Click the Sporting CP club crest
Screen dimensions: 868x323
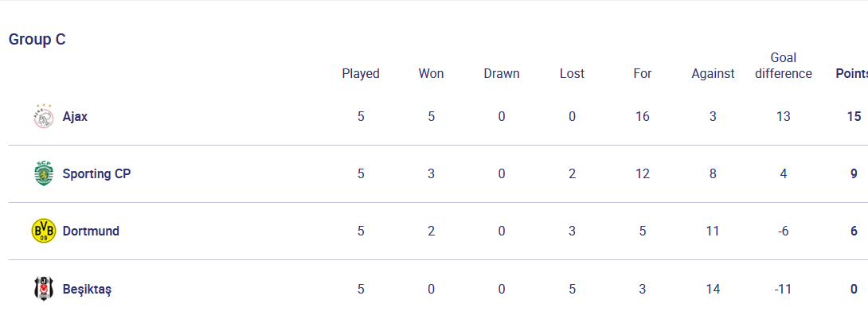coord(43,173)
